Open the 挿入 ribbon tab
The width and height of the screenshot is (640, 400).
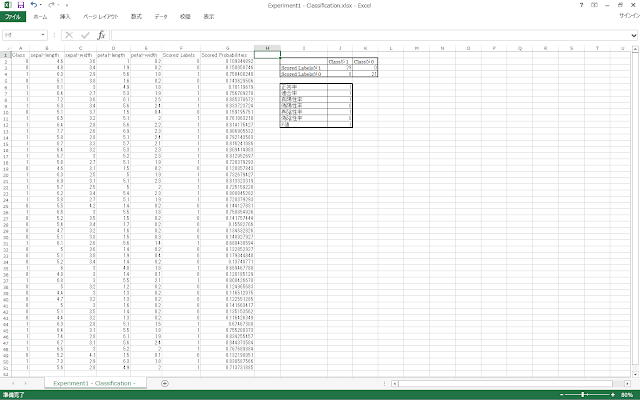(65, 17)
